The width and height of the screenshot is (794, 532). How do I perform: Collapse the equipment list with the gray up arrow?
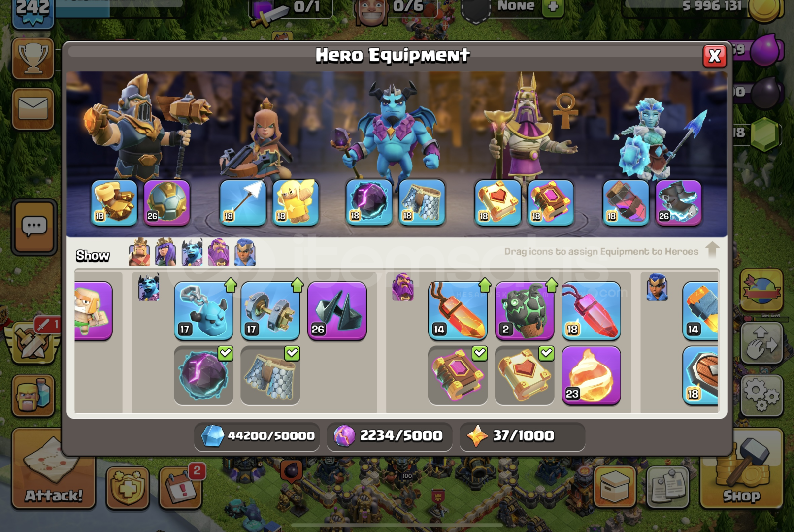712,250
